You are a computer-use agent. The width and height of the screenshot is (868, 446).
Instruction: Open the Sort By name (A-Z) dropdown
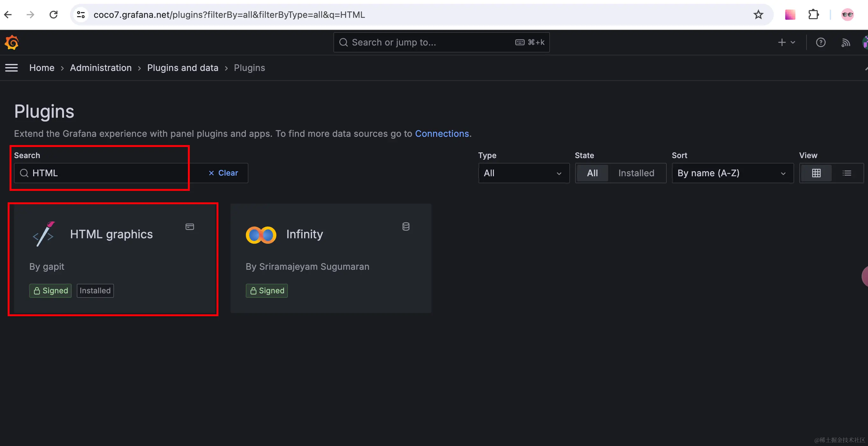point(733,173)
